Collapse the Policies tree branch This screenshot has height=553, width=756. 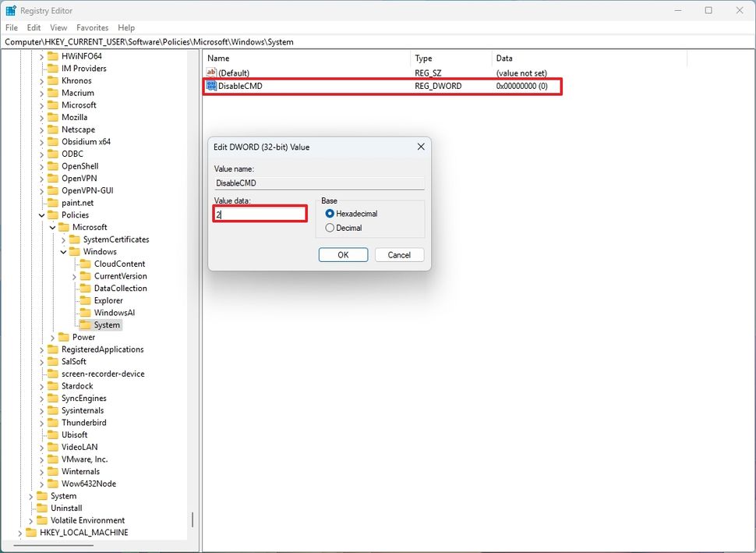tap(42, 214)
